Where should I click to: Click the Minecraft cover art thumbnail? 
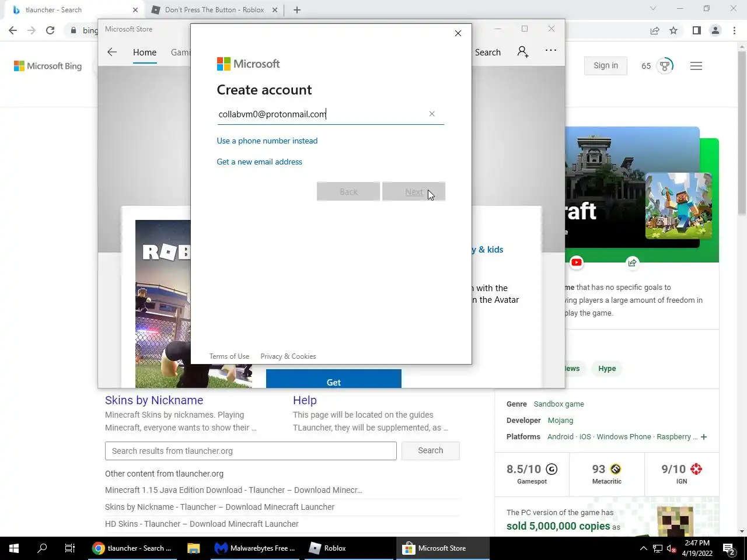tap(679, 205)
